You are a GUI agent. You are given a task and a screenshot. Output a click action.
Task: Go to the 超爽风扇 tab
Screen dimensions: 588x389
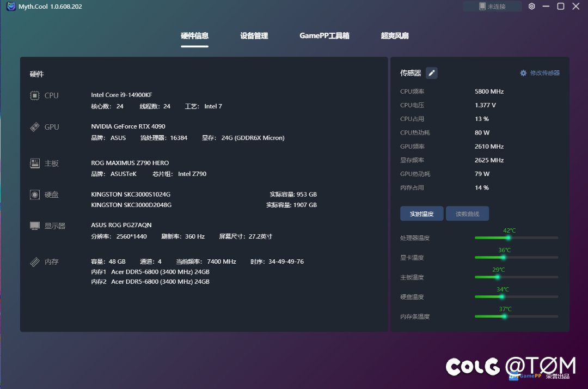pos(395,36)
